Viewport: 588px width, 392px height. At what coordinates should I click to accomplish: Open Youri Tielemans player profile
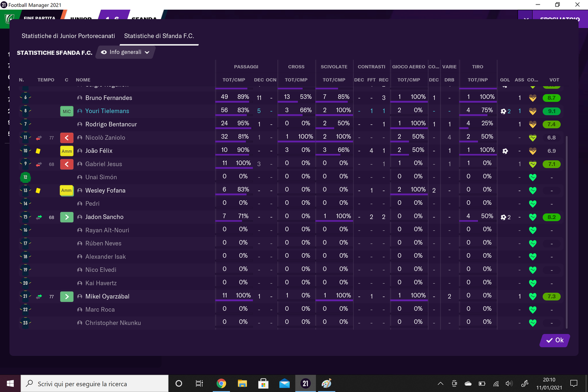click(107, 111)
